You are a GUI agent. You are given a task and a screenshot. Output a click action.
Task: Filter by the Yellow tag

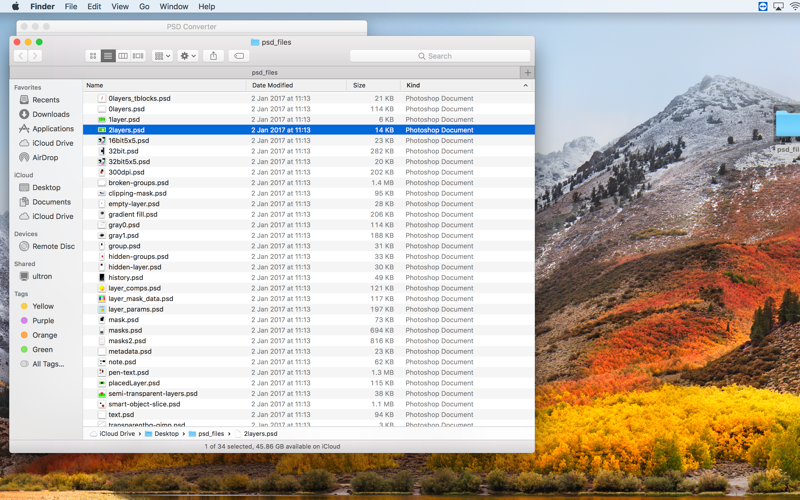point(43,307)
